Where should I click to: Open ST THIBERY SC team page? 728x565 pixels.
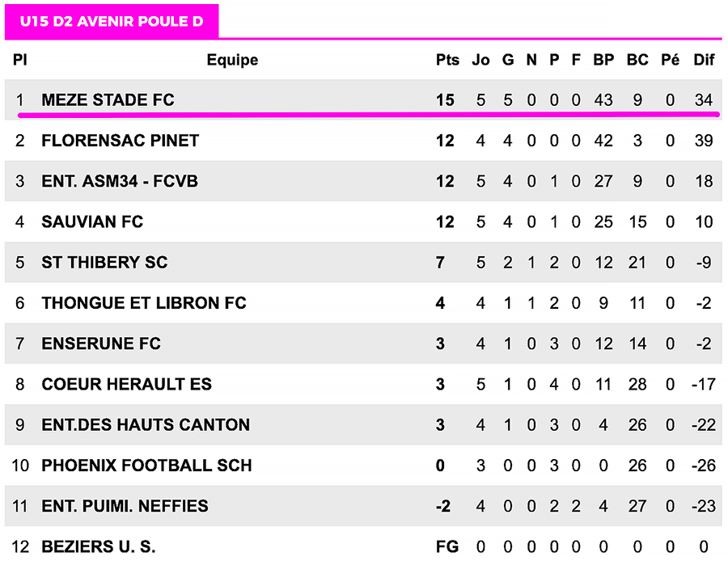point(104,263)
